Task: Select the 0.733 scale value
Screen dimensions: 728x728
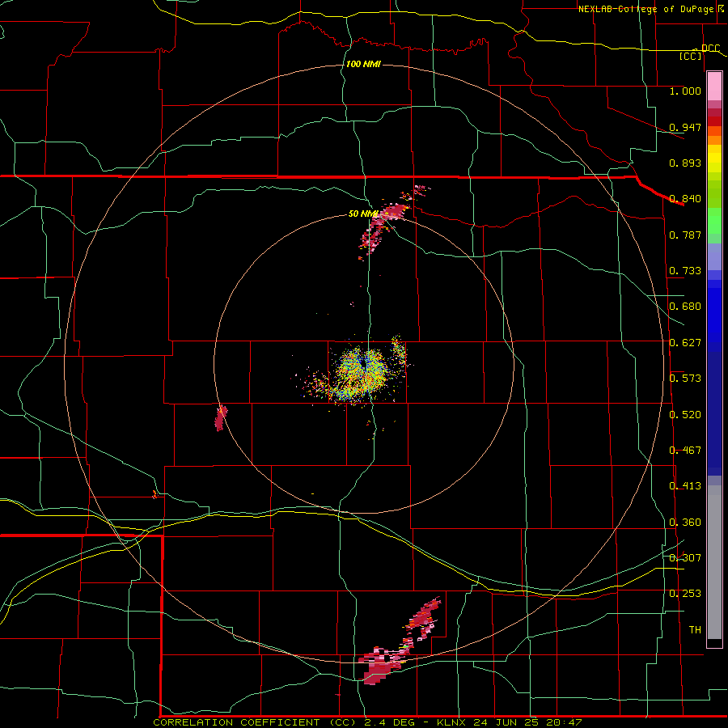Action: 685,271
